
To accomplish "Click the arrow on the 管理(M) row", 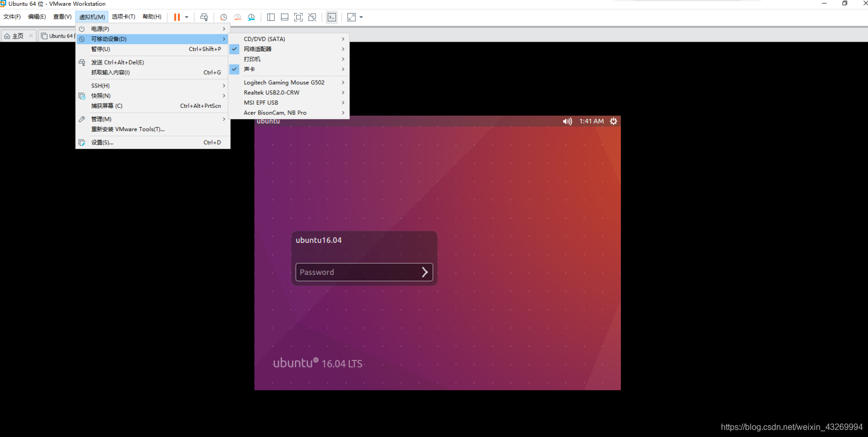I will 224,119.
